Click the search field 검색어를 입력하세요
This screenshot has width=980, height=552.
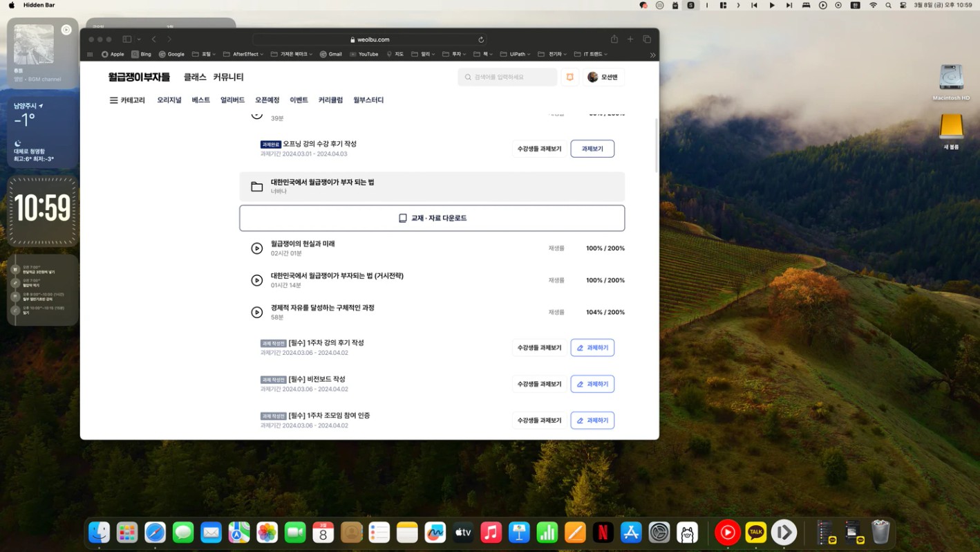click(x=507, y=77)
